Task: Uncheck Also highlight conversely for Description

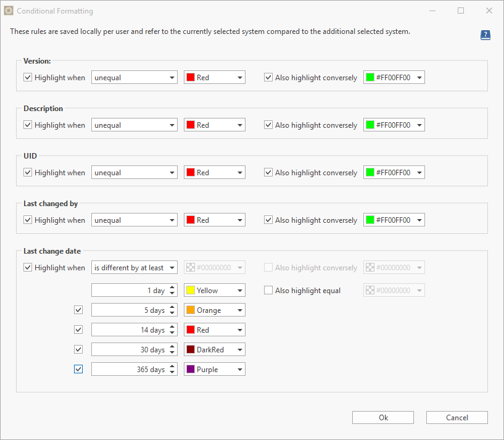Action: coord(268,125)
